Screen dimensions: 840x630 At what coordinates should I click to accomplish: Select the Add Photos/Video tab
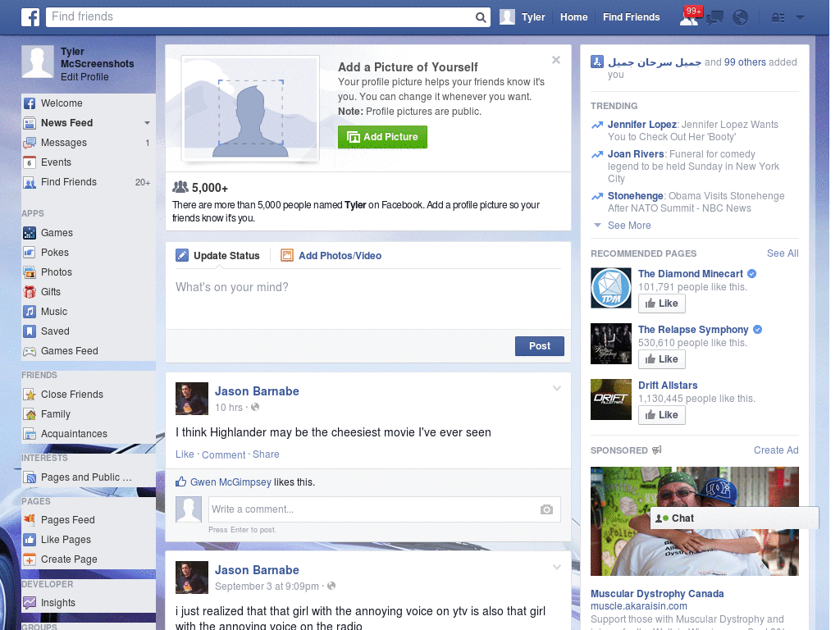click(331, 256)
